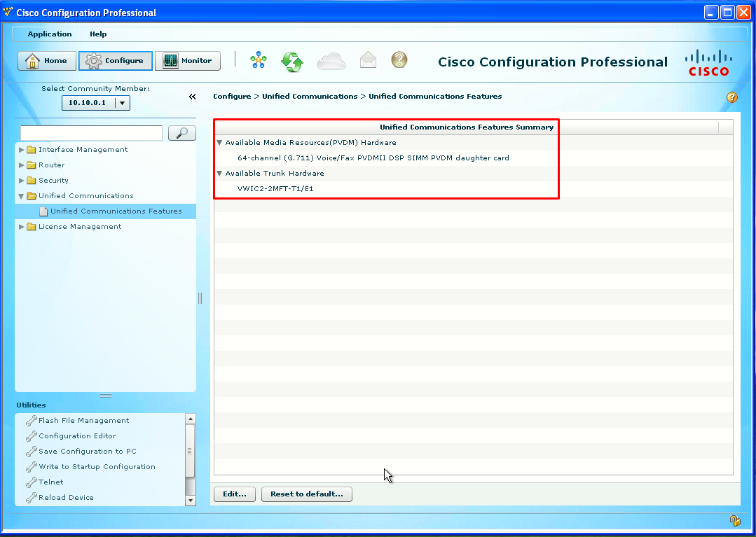Select the Router folder label
This screenshot has width=756, height=537.
52,165
